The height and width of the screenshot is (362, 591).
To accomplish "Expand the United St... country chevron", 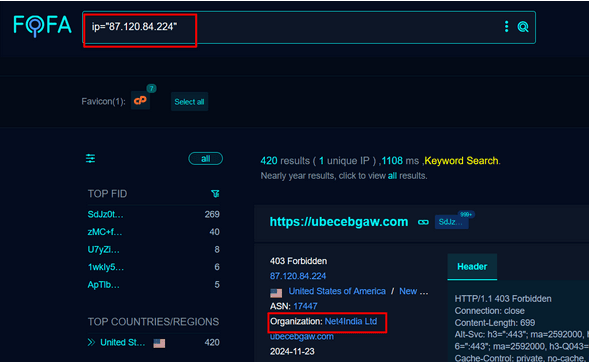I will coord(91,342).
